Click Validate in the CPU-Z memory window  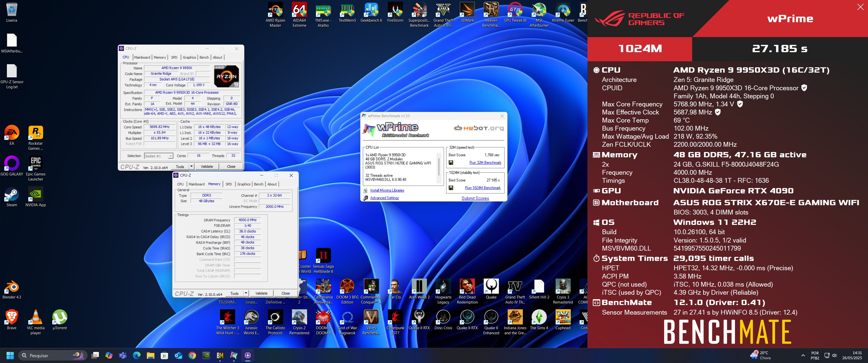[261, 293]
